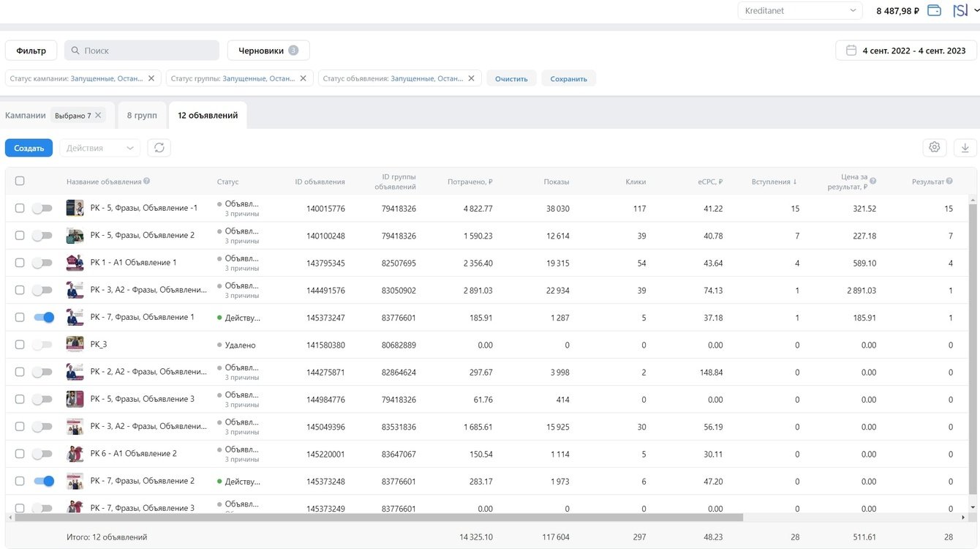Check the select all ads checkbox
This screenshot has width=980, height=549.
coord(20,182)
